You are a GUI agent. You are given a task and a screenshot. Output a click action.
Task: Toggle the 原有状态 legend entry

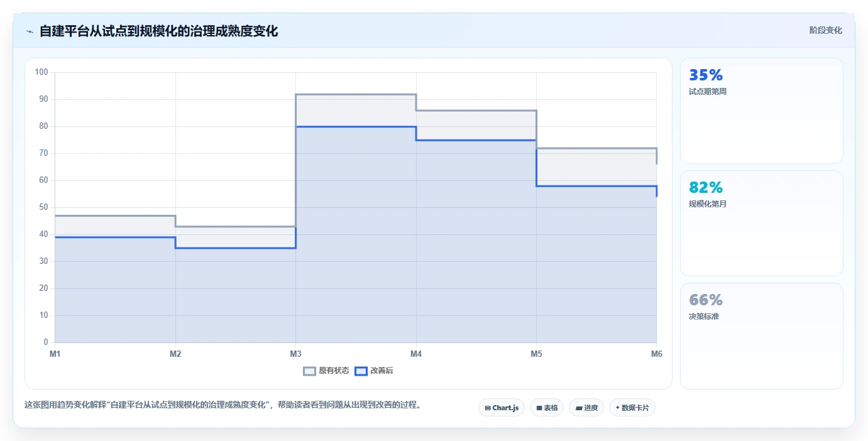pyautogui.click(x=326, y=371)
